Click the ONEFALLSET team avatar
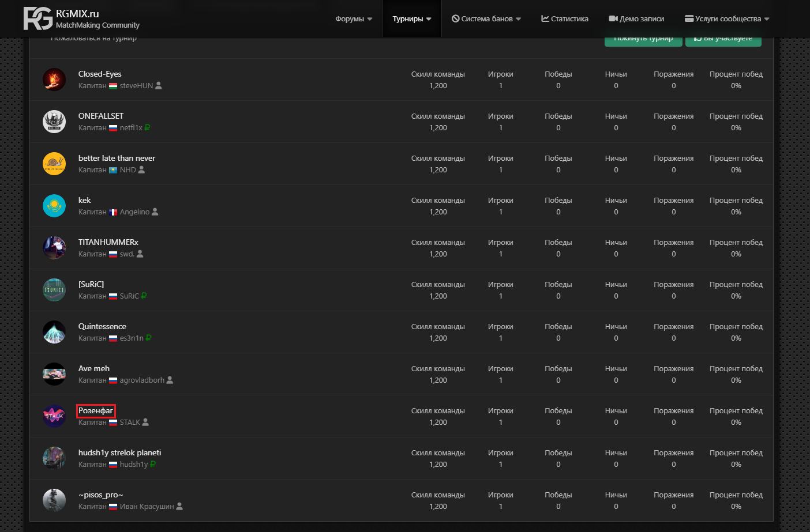 54,122
